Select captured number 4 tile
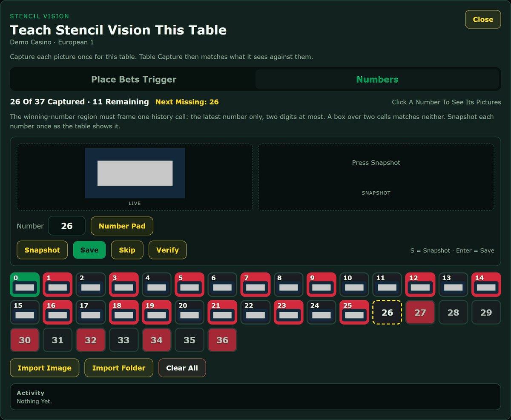The width and height of the screenshot is (511, 420). pos(157,285)
